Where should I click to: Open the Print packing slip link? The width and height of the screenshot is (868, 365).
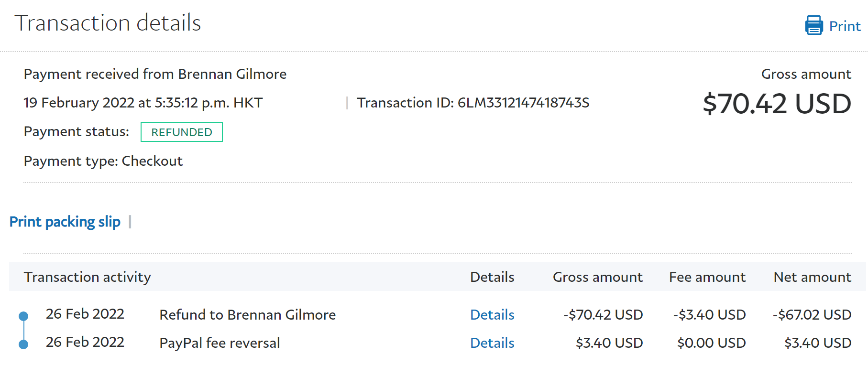coord(65,222)
